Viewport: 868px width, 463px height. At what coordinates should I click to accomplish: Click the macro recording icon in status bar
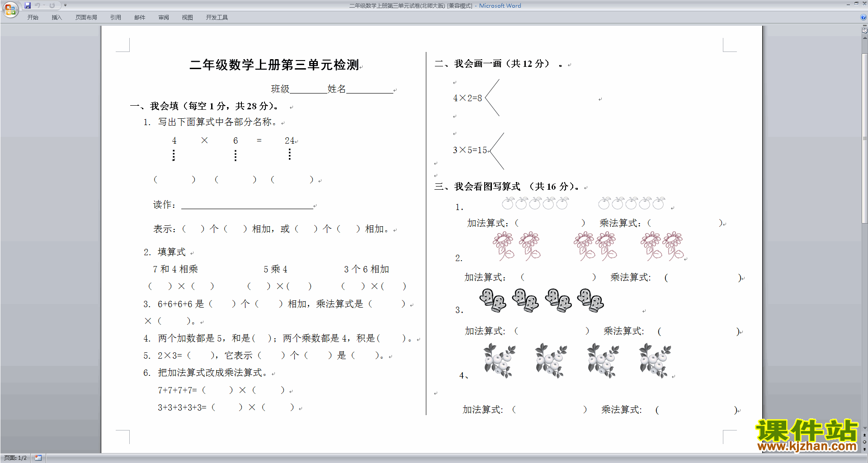pos(38,458)
